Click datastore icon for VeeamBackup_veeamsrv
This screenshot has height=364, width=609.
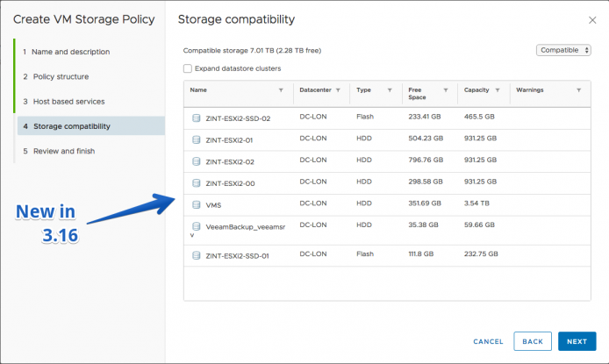click(197, 226)
